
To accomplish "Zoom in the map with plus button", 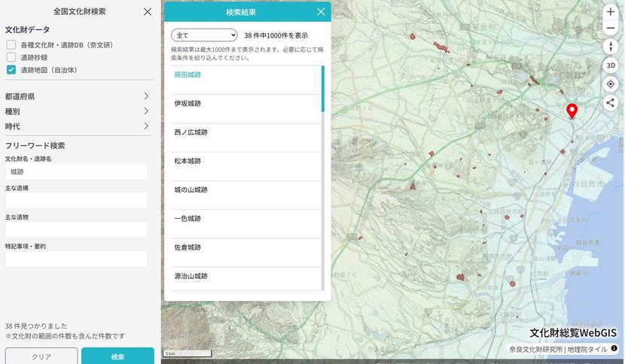I will pos(610,11).
